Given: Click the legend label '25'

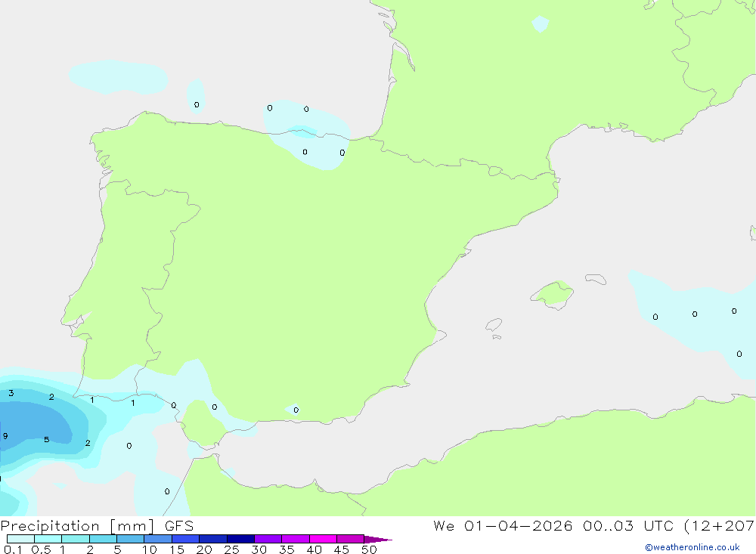Looking at the screenshot, I should coord(232,549).
